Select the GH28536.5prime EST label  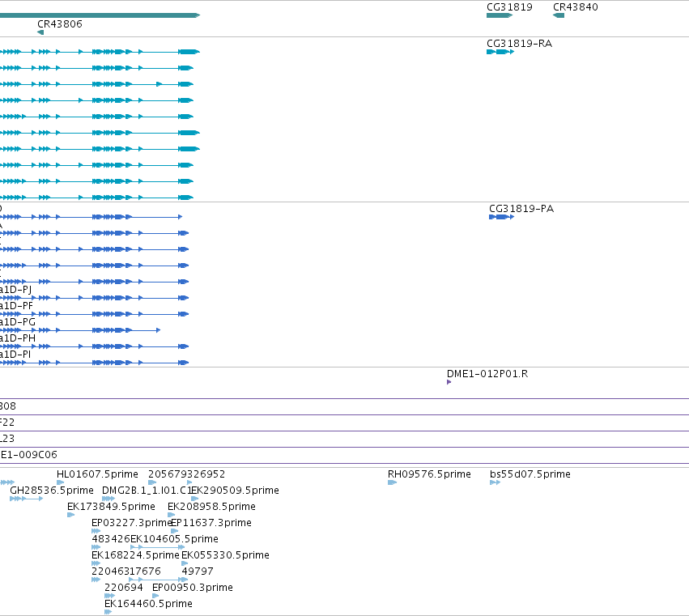tap(51, 491)
